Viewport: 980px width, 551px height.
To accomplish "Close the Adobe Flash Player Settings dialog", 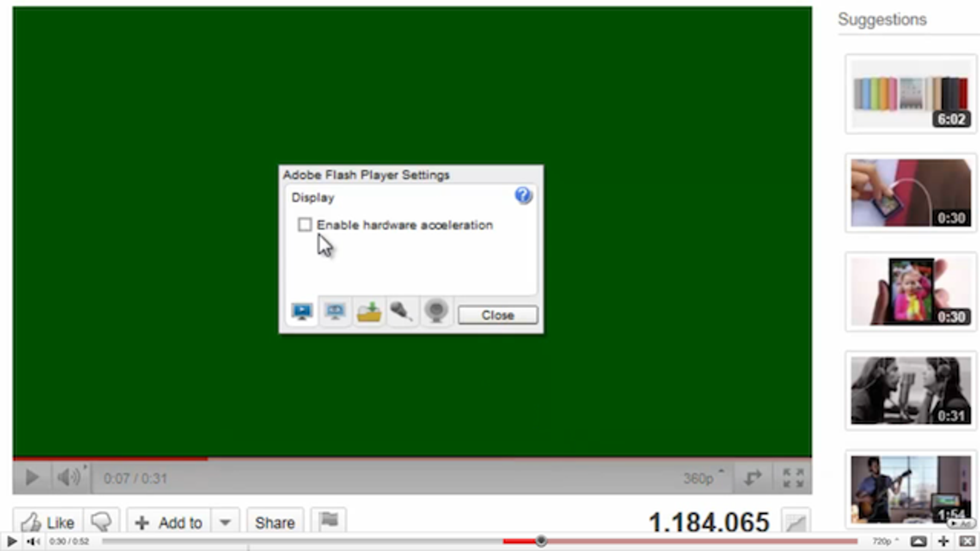I will [x=497, y=315].
